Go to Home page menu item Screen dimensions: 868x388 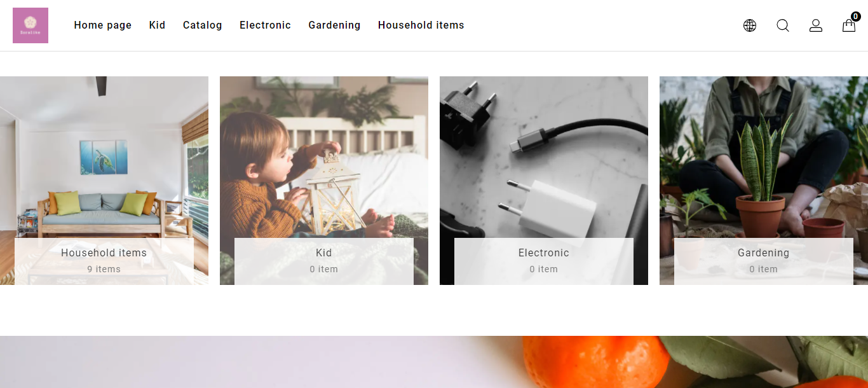click(x=103, y=25)
